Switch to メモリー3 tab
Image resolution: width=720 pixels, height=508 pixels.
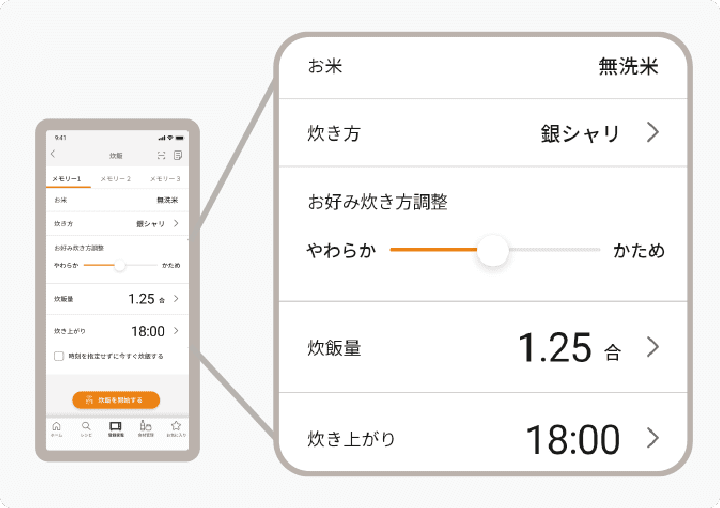click(x=165, y=178)
